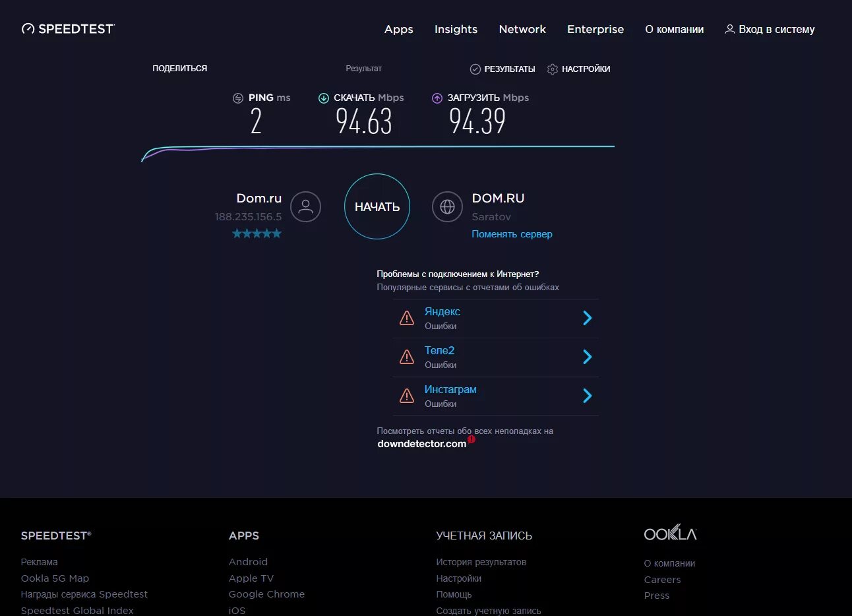Open История результатов footer link
This screenshot has height=616, width=852.
pos(481,562)
